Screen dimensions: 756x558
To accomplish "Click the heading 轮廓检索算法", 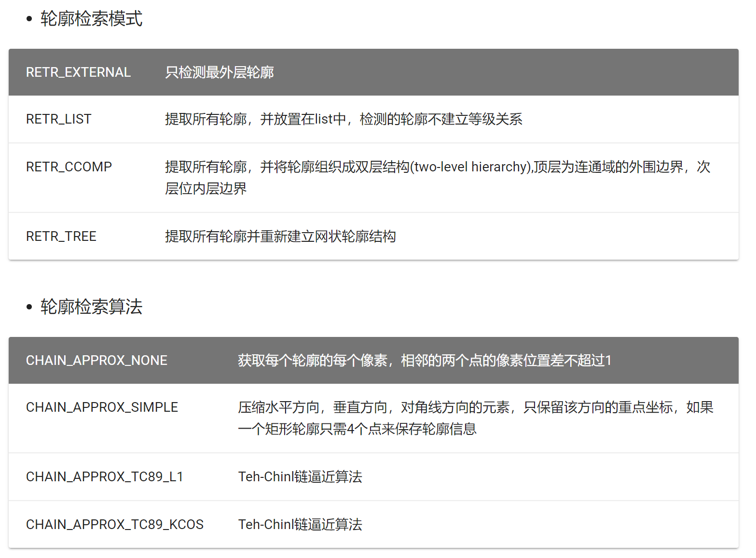I will point(91,307).
